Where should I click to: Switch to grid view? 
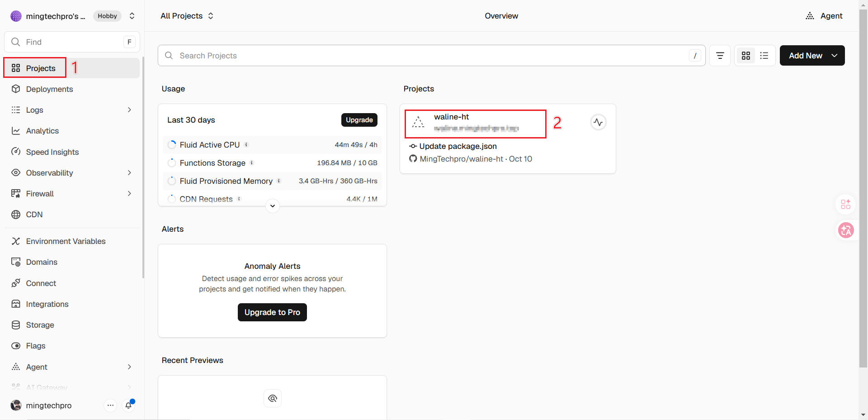tap(746, 56)
